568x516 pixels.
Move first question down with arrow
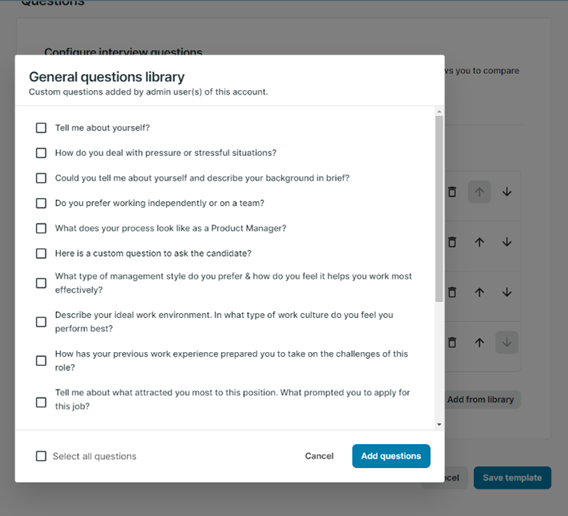tap(507, 192)
